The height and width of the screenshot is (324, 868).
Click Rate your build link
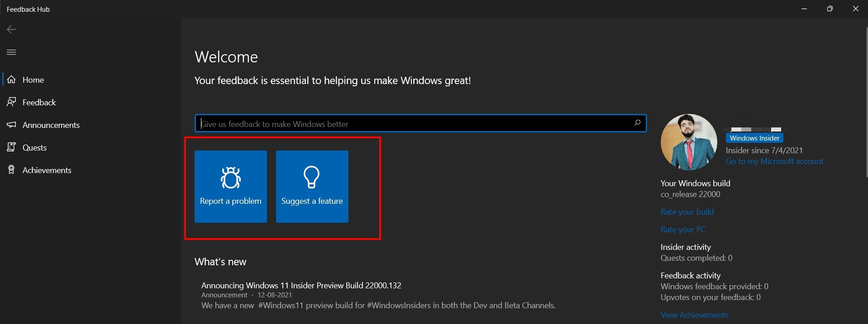(687, 212)
